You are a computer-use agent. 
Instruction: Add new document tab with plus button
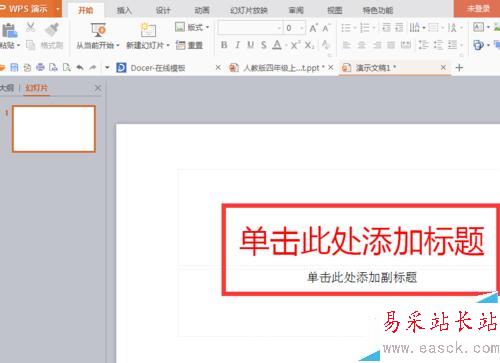tap(459, 68)
